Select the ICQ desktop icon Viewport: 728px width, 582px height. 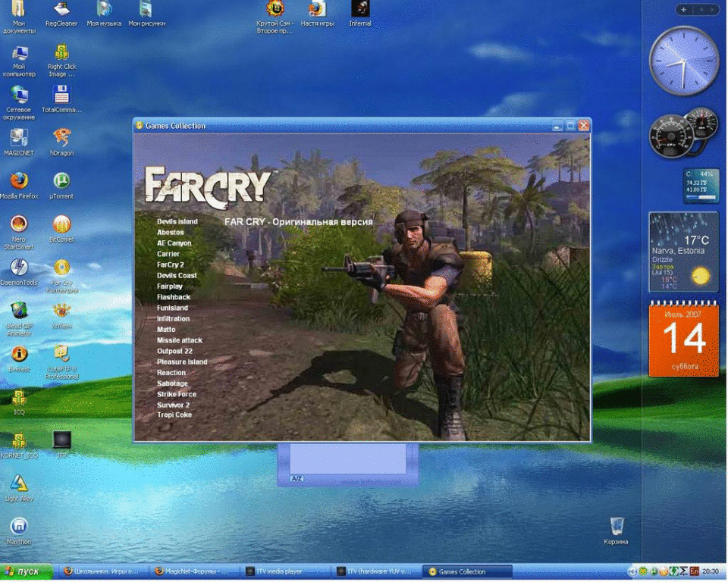click(18, 402)
